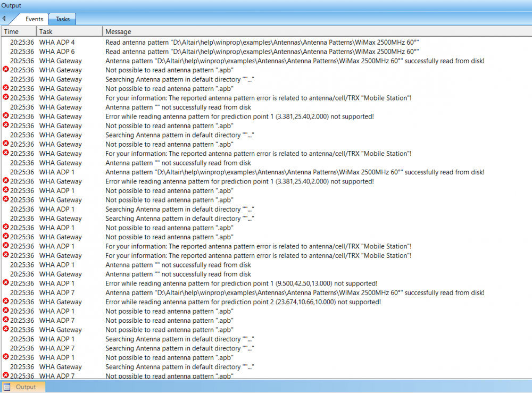
Task: Click WHA ADP 4 'Read antenna pattern' message
Action: point(262,43)
